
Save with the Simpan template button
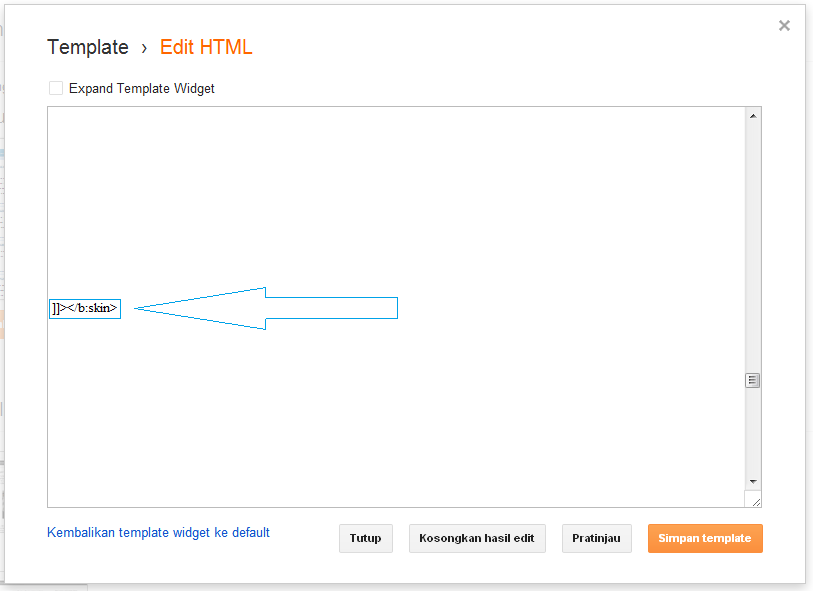coord(705,538)
